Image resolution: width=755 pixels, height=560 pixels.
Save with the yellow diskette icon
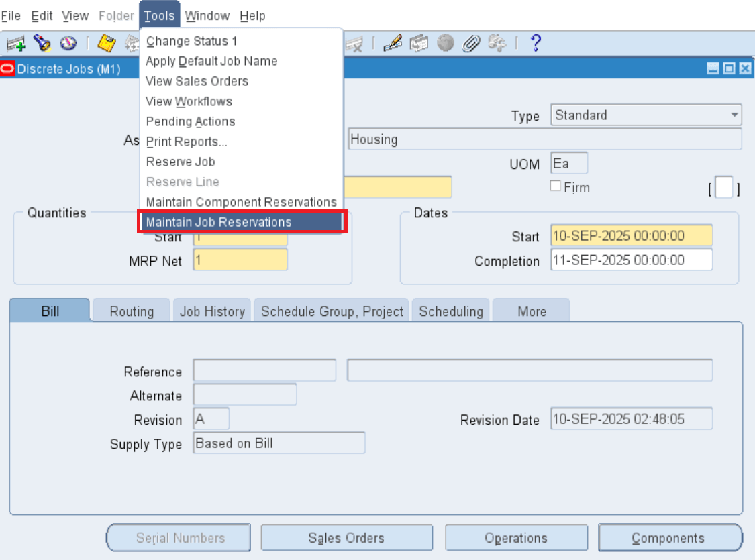[x=107, y=44]
